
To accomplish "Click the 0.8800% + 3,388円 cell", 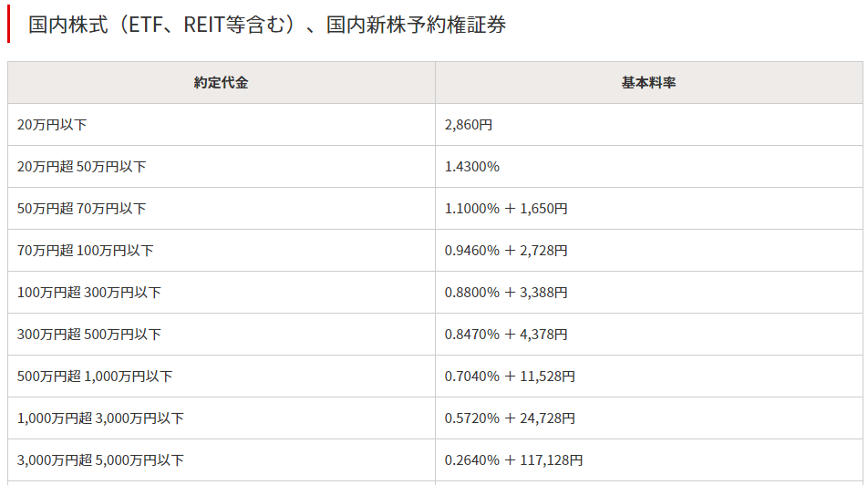I will coord(649,293).
